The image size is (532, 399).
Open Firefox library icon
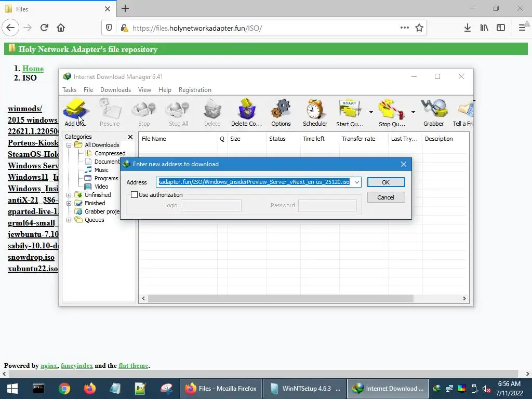484,28
